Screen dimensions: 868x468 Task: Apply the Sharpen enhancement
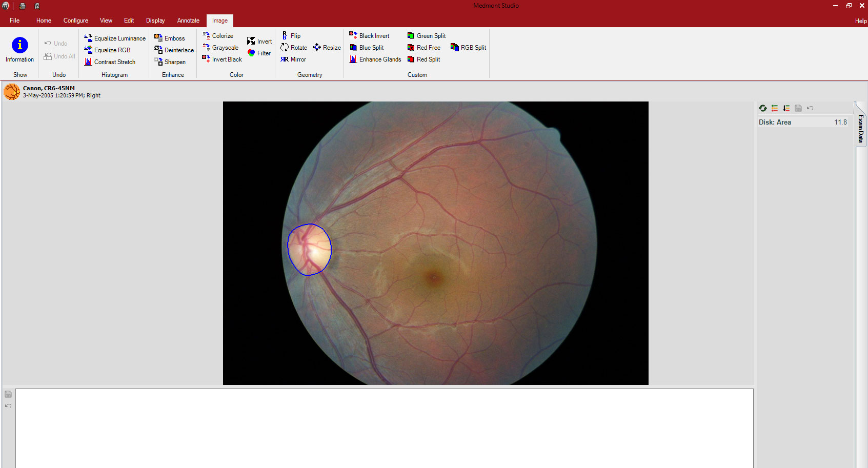(x=170, y=62)
